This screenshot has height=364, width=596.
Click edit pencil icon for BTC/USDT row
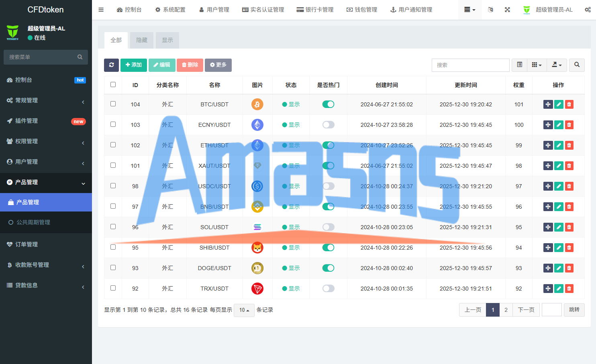coord(559,104)
